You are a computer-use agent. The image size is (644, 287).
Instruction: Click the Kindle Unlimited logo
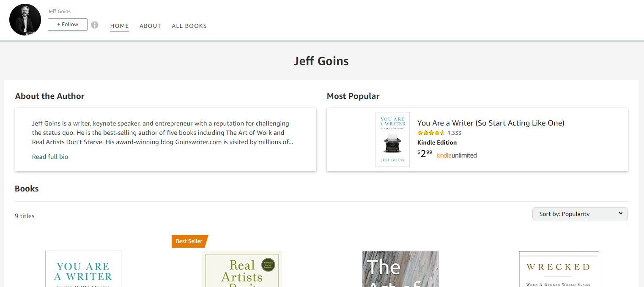click(457, 155)
